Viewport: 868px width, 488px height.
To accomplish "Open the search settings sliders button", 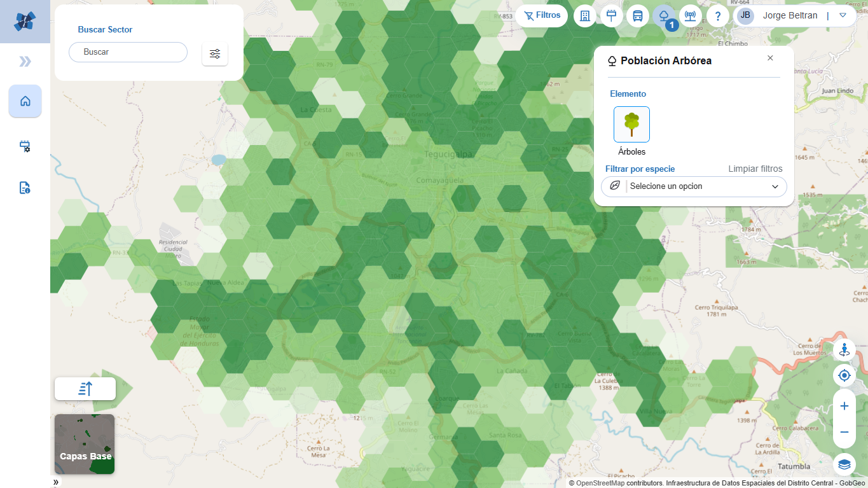I will [215, 53].
